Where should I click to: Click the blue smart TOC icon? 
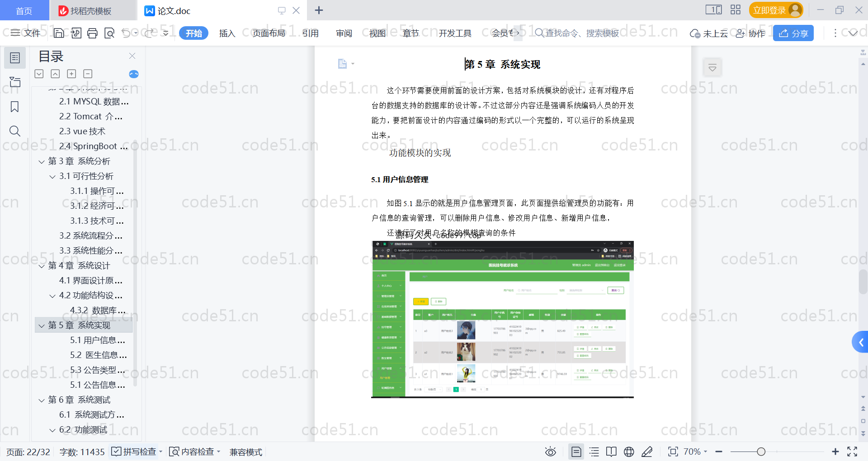134,74
